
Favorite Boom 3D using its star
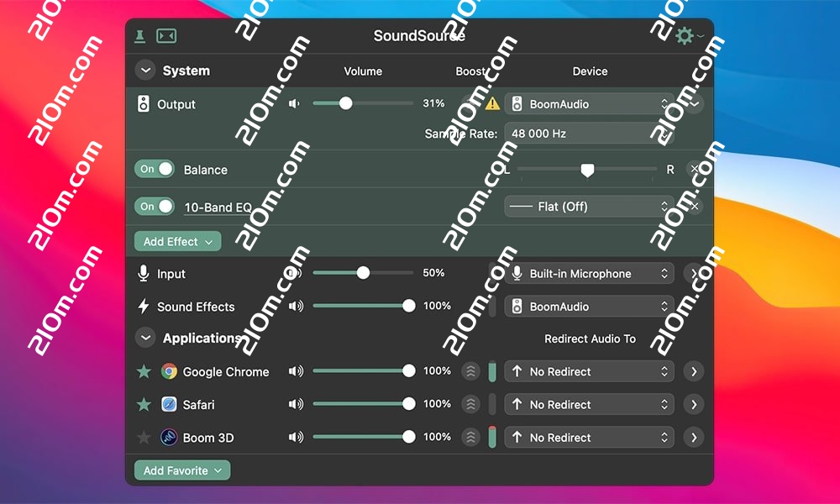click(144, 438)
